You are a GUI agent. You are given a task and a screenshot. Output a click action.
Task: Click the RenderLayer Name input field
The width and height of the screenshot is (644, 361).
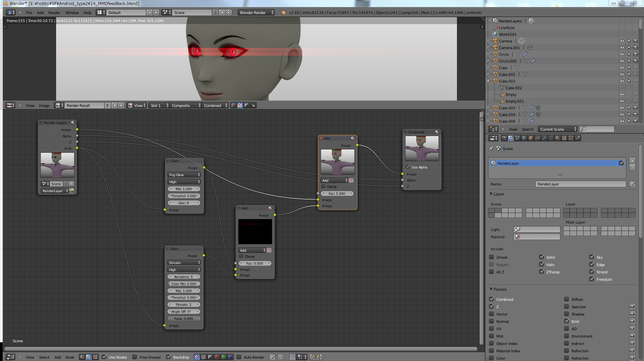tap(581, 184)
